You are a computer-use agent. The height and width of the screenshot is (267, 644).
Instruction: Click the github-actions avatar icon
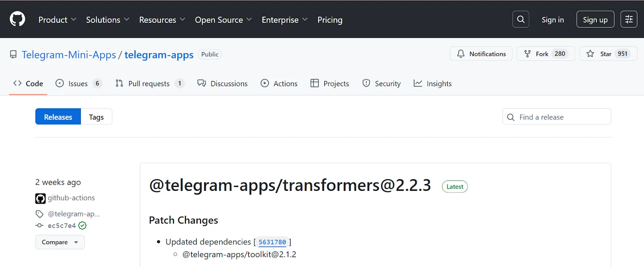click(40, 198)
